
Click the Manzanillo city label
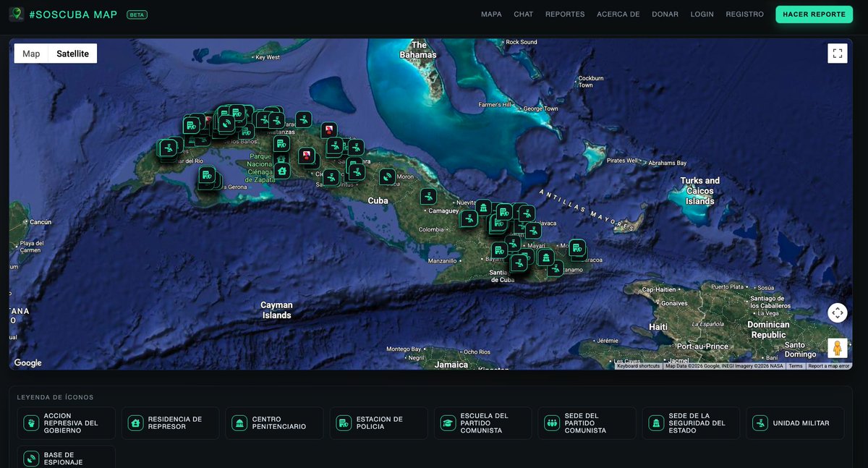[x=443, y=260]
